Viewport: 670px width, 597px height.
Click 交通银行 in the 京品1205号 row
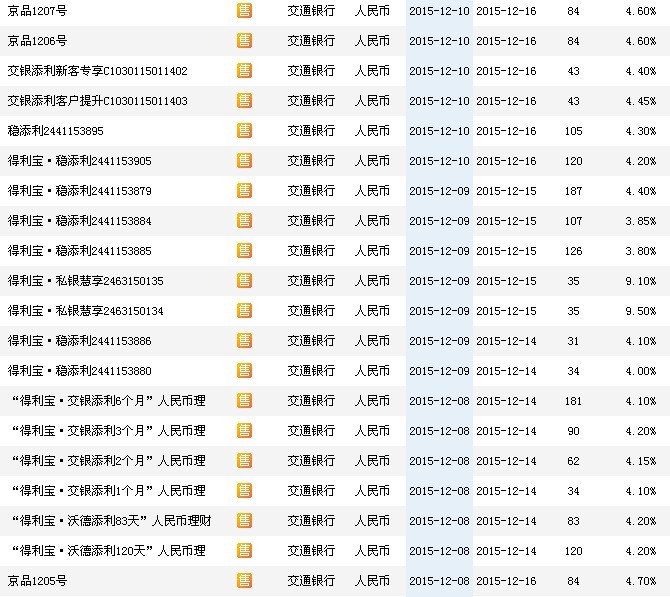point(311,580)
